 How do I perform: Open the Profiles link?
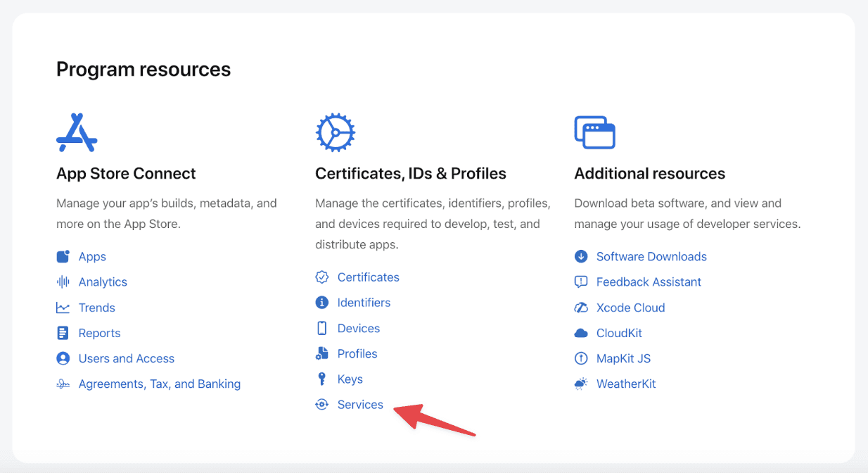tap(357, 353)
